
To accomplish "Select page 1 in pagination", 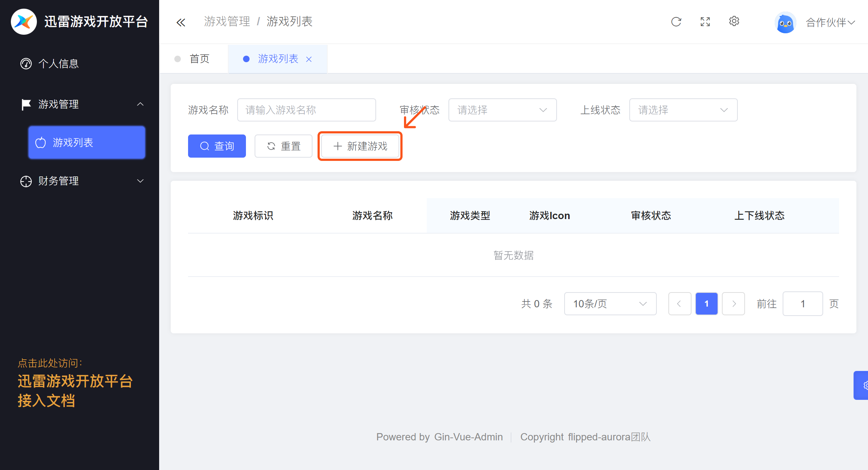I will click(707, 304).
